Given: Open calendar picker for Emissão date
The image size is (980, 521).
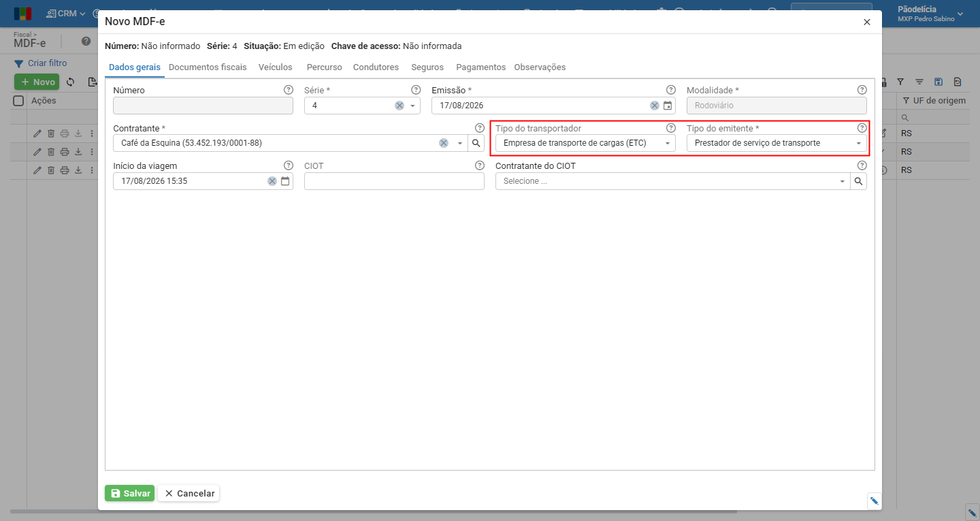Looking at the screenshot, I should pos(668,106).
